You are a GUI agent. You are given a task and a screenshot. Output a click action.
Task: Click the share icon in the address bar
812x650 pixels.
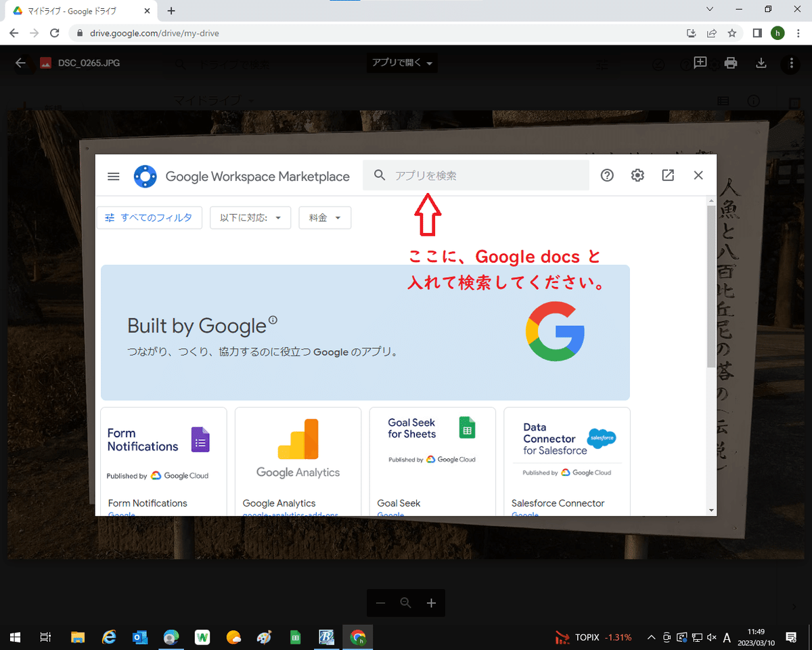point(712,32)
